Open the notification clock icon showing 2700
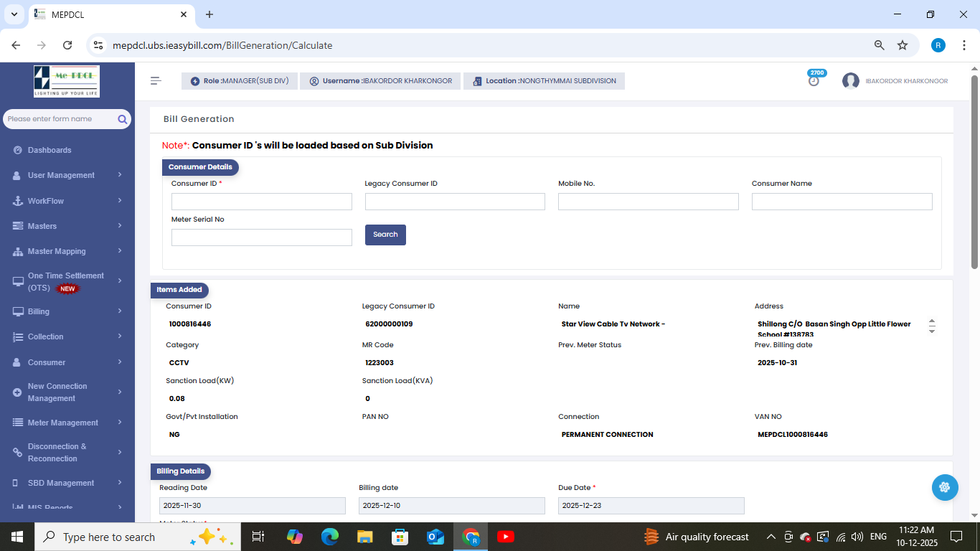 pos(814,81)
